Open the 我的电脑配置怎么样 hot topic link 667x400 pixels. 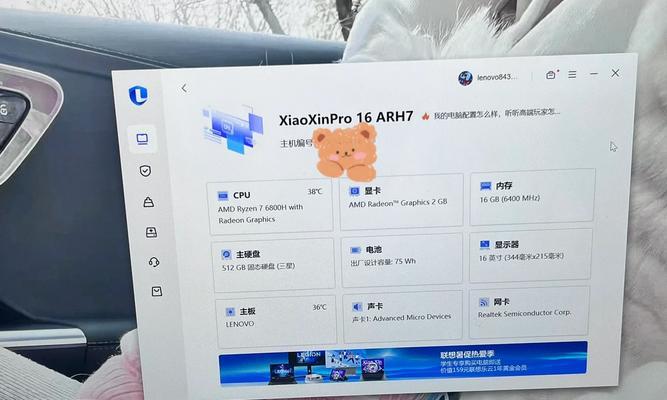[497, 114]
